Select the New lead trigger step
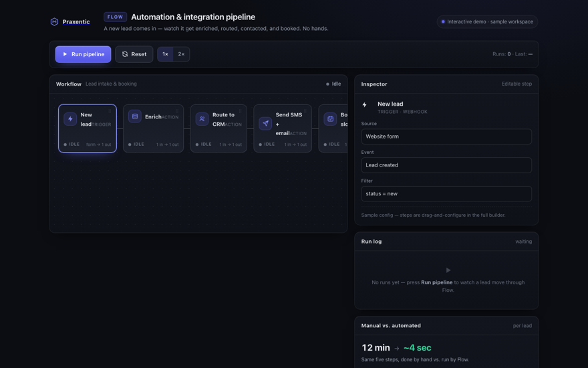This screenshot has width=588, height=368. 88,128
